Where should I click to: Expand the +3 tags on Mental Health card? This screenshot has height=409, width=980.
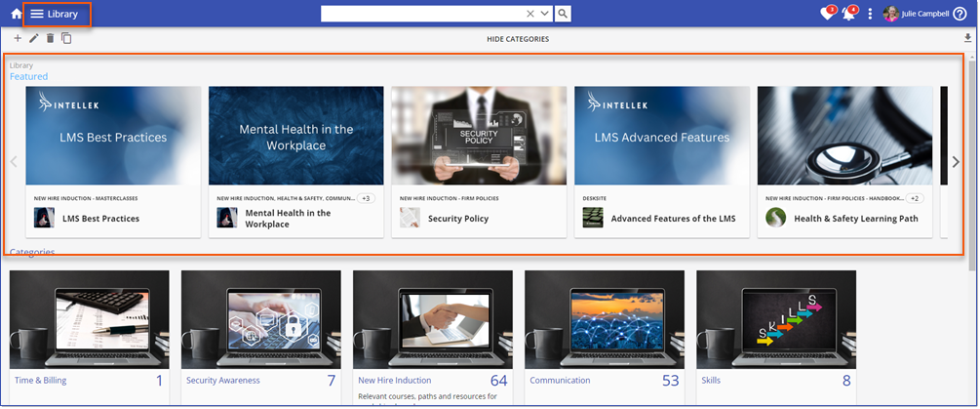367,198
